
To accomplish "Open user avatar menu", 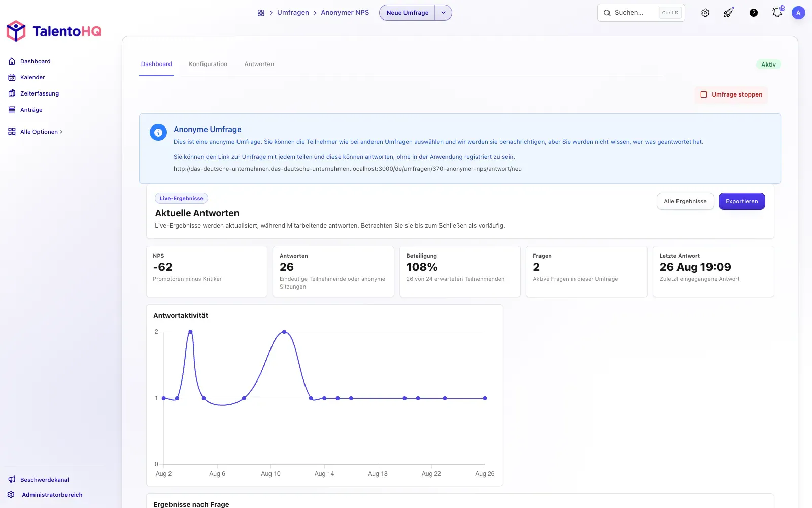I will pyautogui.click(x=798, y=13).
